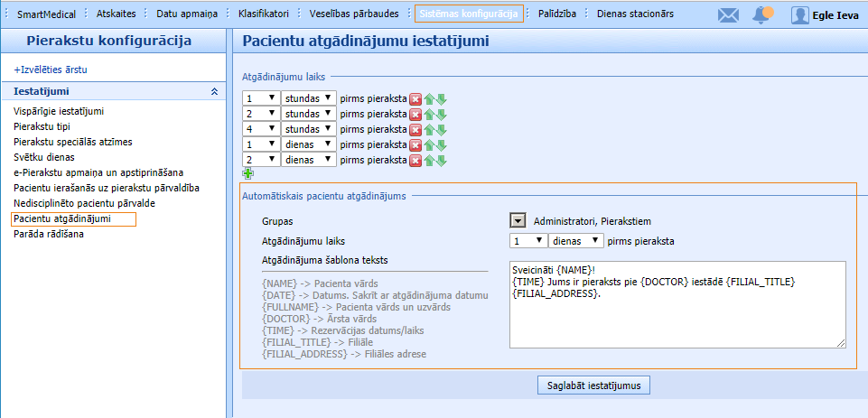This screenshot has height=418, width=868.
Task: Add a new reminder time row
Action: [248, 173]
